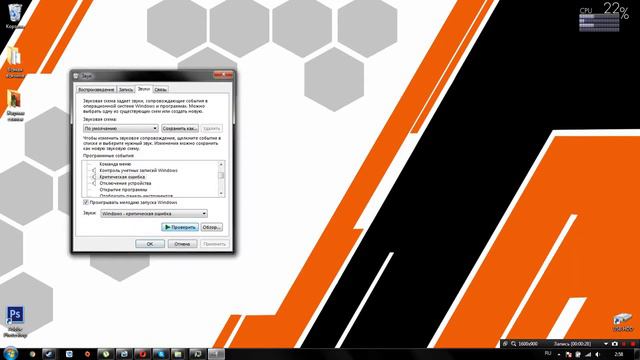Click the speaker icon beside 'Отключение устройства'
The image size is (640, 360).
[x=93, y=183]
